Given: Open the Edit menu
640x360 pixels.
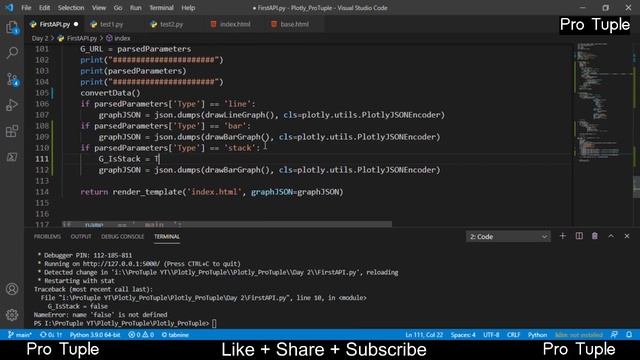Looking at the screenshot, I should point(44,8).
